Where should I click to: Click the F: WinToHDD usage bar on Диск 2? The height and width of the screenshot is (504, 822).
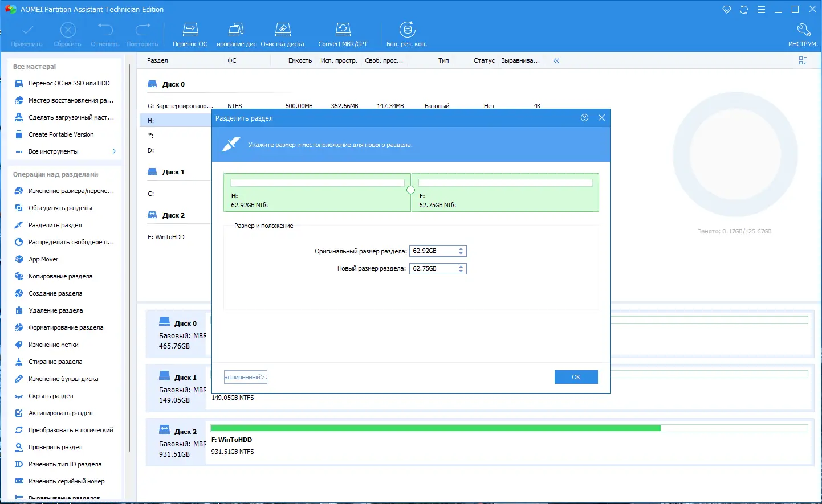pos(510,428)
